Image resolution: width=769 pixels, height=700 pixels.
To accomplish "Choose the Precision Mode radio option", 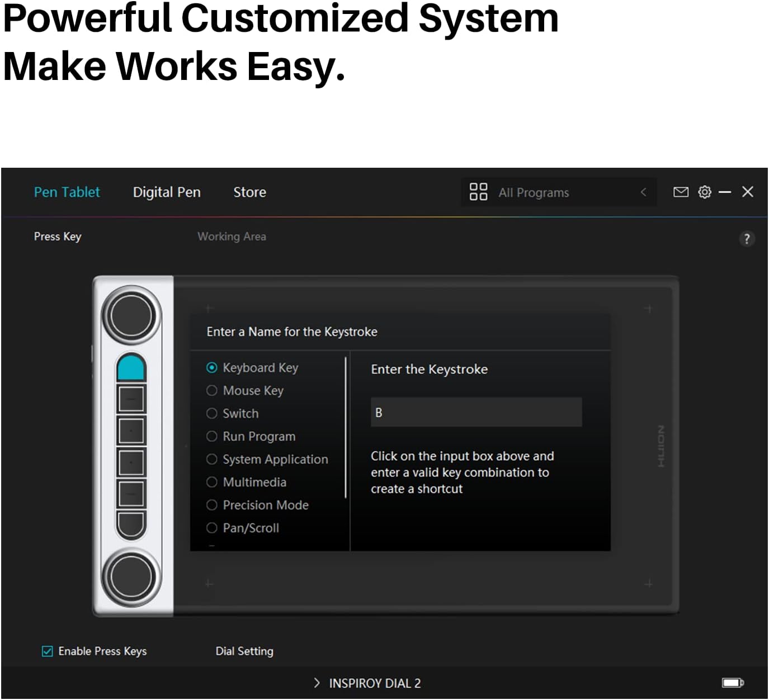I will point(212,505).
